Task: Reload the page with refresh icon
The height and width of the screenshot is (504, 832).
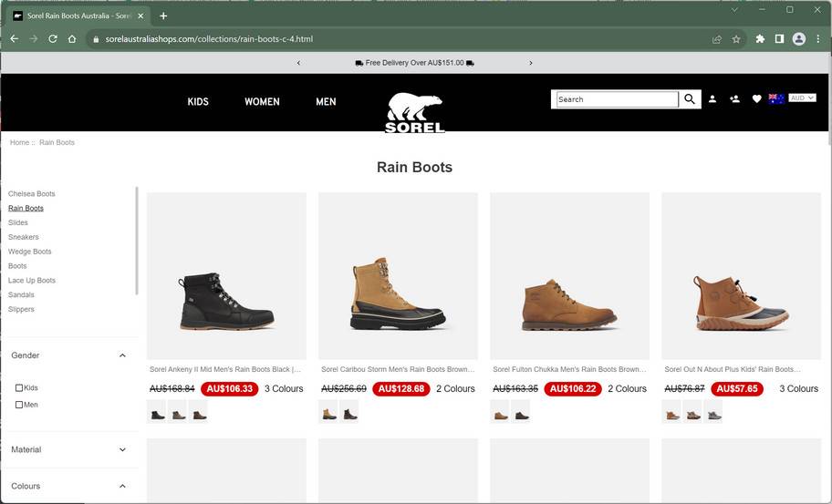Action: (x=53, y=38)
